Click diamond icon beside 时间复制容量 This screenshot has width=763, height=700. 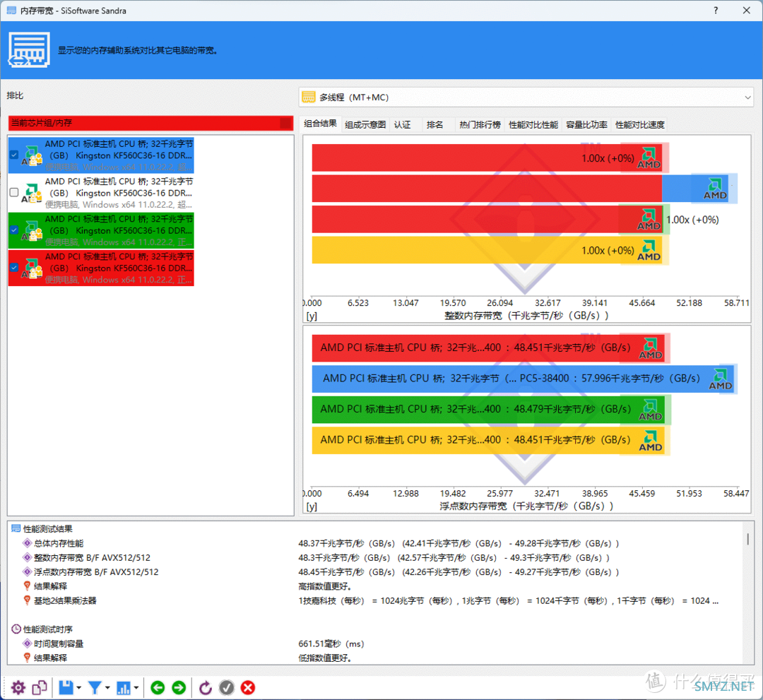point(28,643)
